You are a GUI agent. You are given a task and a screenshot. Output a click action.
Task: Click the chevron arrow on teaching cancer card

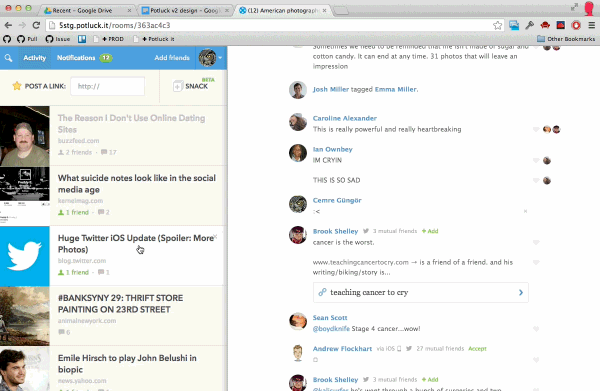coord(521,293)
